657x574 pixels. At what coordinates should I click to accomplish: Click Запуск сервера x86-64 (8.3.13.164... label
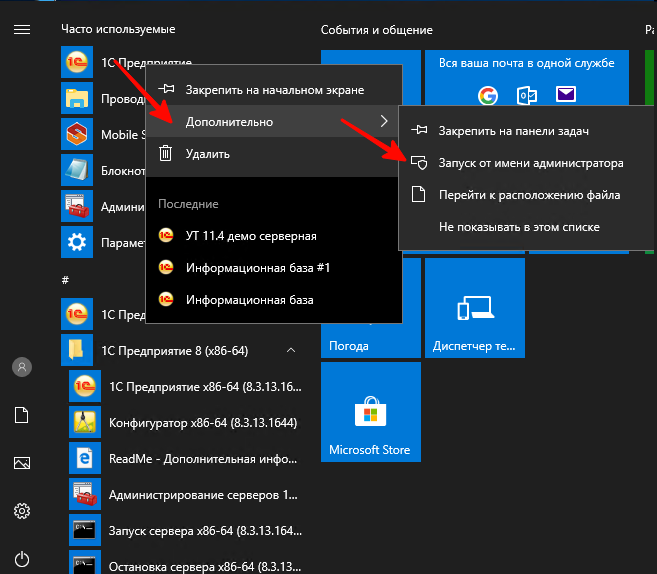[205, 531]
